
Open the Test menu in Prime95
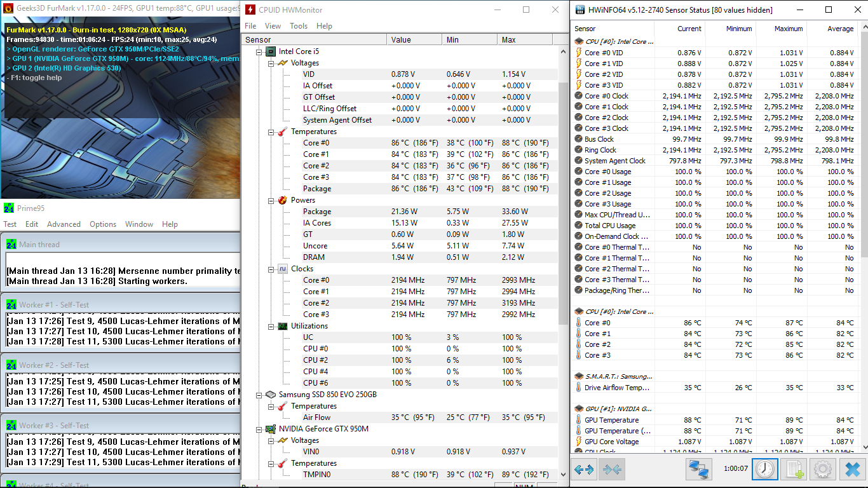pos(10,224)
